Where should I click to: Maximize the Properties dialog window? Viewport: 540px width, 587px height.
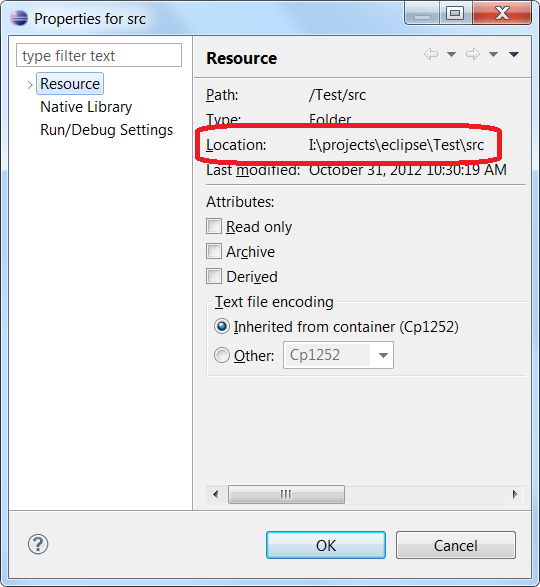pos(455,13)
